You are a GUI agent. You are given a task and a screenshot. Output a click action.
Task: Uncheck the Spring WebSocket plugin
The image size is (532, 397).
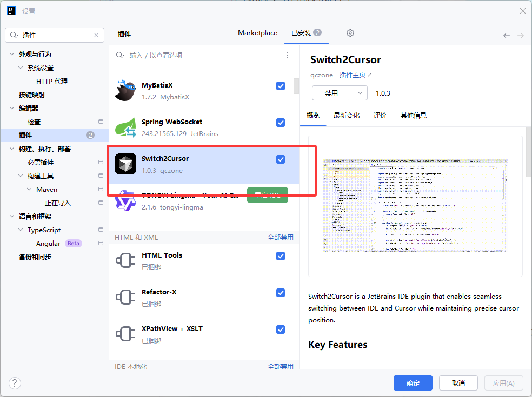pos(281,123)
